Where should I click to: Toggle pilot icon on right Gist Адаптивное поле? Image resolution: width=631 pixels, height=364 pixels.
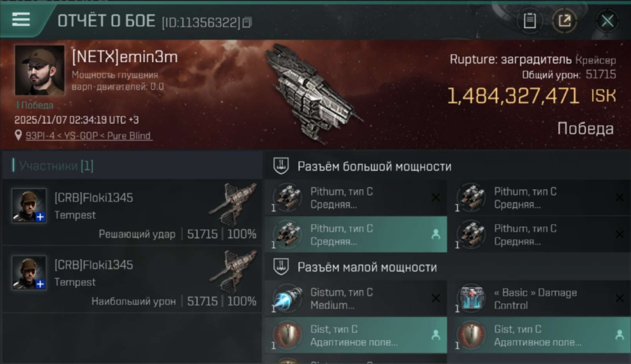(x=619, y=335)
